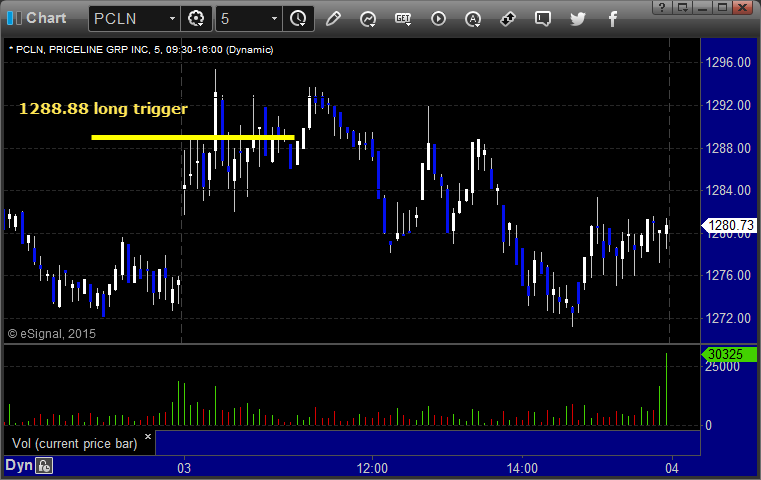Click the 1276.00 price axis label
The width and height of the screenshot is (761, 480).
point(728,275)
